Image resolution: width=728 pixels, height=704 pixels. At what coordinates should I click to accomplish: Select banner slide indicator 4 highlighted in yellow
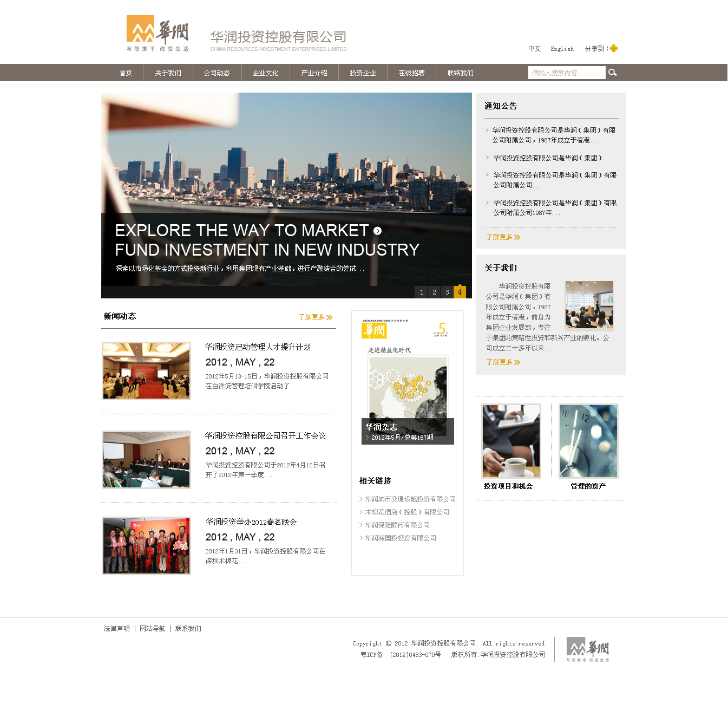coord(460,292)
